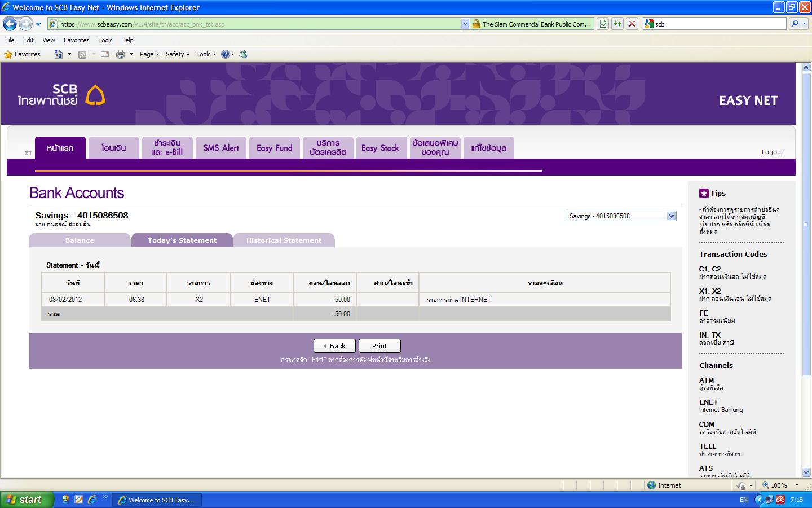
Task: Click the Back button below the statement
Action: click(x=334, y=346)
